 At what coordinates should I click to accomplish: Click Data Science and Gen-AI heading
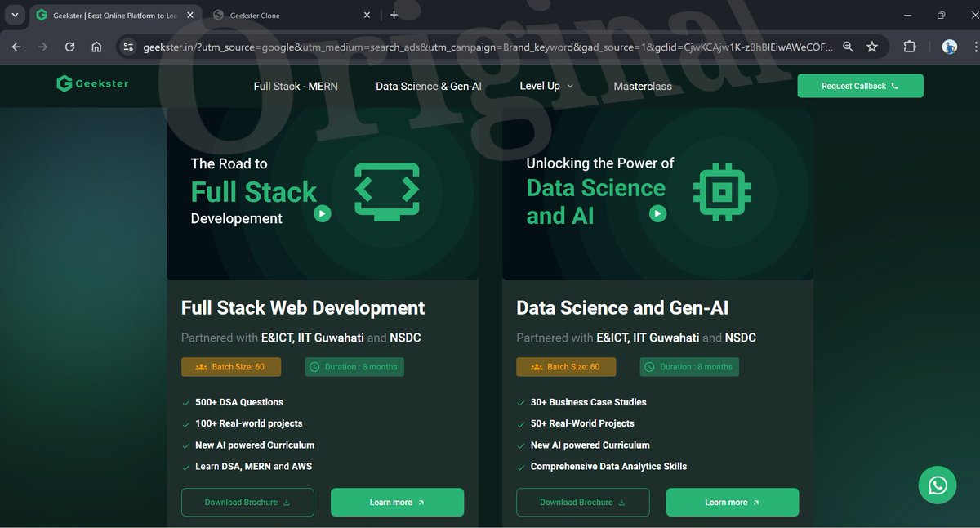622,308
